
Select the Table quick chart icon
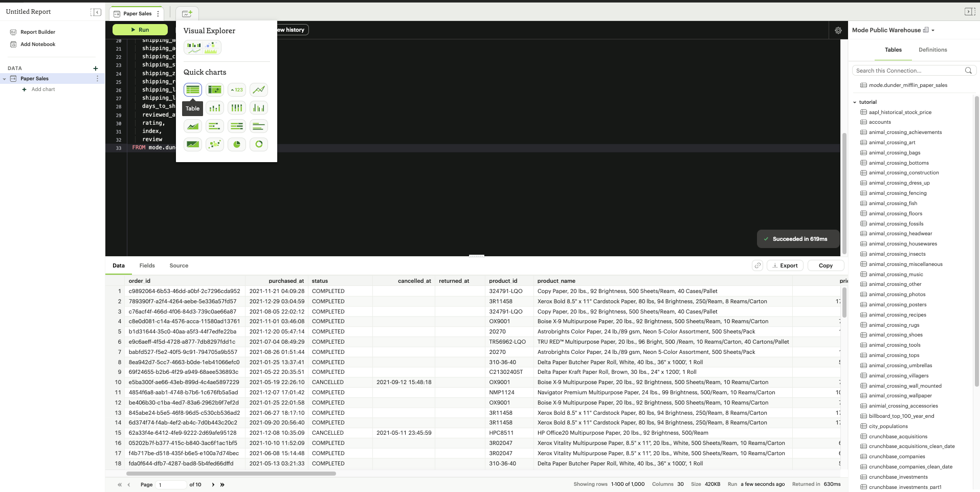click(x=193, y=90)
